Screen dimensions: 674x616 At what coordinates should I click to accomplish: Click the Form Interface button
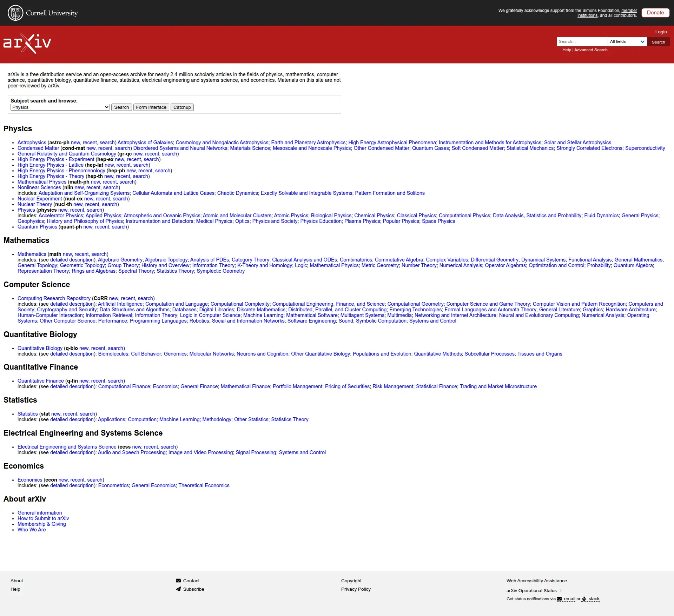151,107
